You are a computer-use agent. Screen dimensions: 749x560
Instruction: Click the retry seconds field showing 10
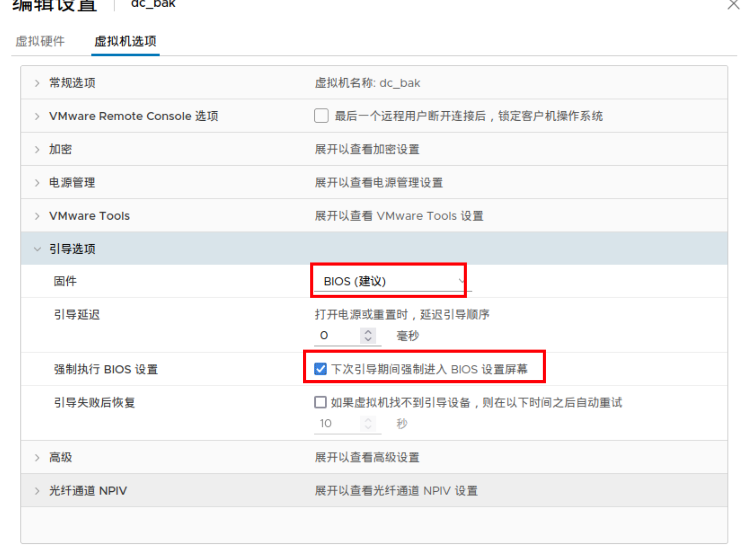tap(337, 424)
